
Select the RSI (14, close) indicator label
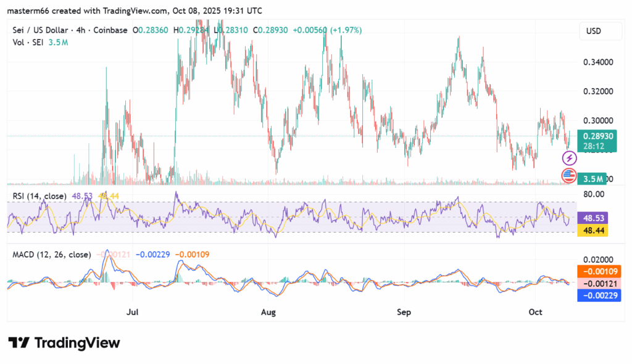(x=39, y=196)
